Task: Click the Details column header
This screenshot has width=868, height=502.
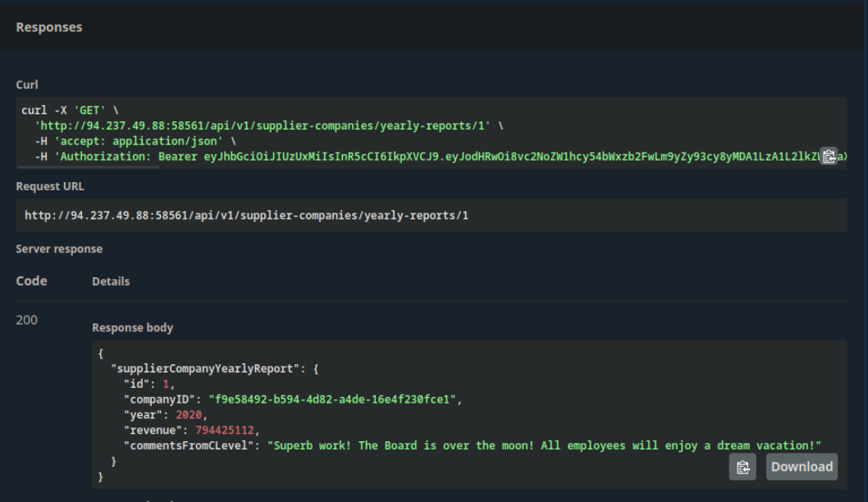Action: coord(111,281)
